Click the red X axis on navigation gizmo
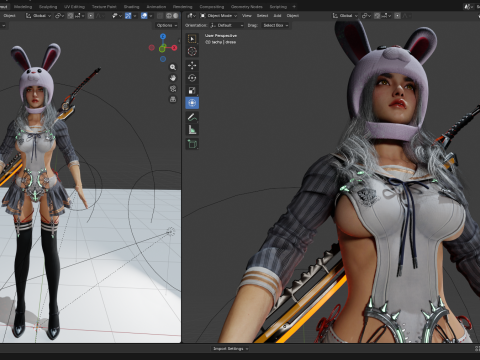The image size is (480, 360). tap(174, 48)
